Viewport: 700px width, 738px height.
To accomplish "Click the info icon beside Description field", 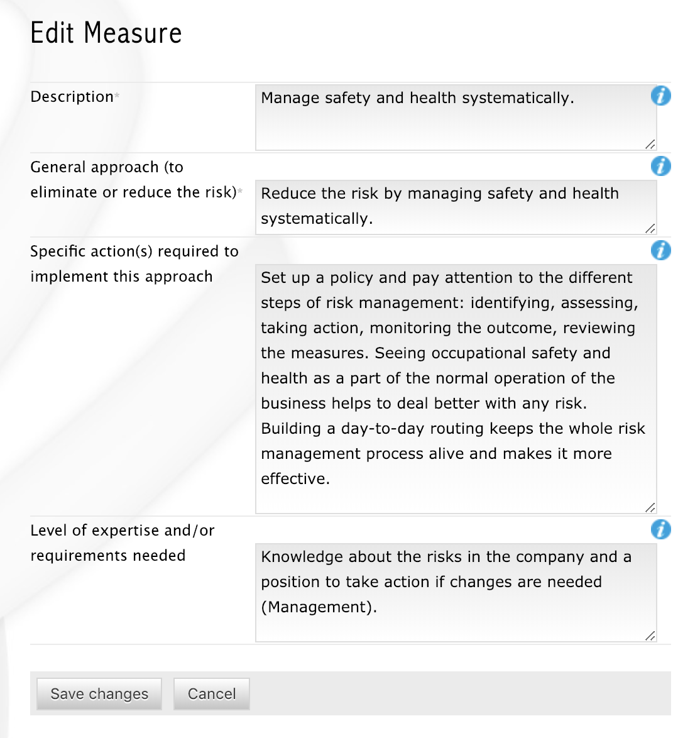I will 660,96.
